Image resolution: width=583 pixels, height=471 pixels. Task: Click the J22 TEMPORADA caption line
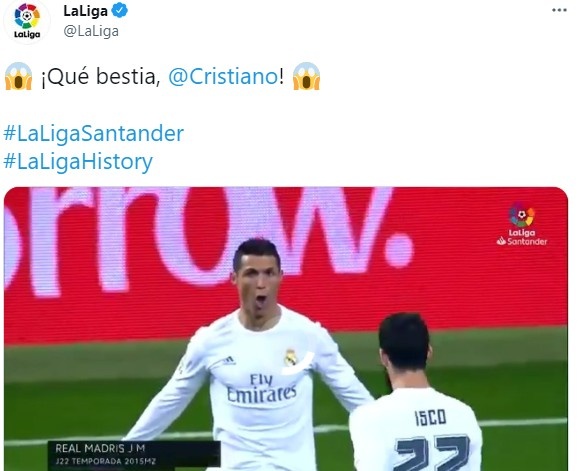pos(105,461)
